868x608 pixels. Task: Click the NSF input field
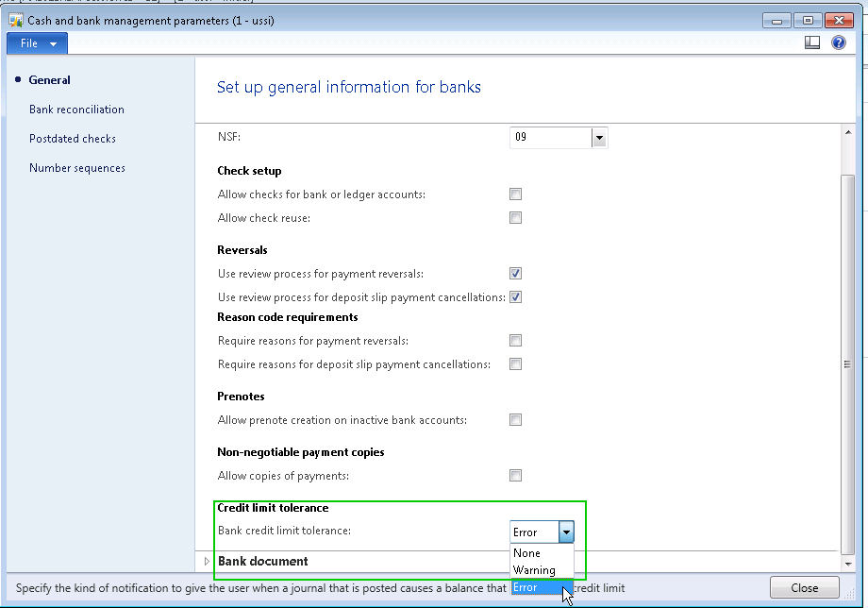point(550,138)
